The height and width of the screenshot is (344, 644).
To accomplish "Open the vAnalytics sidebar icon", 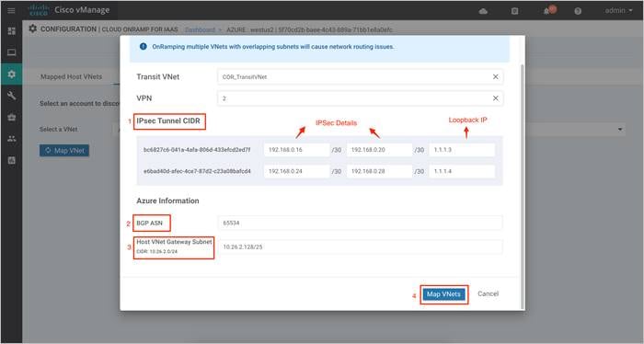I will click(11, 161).
